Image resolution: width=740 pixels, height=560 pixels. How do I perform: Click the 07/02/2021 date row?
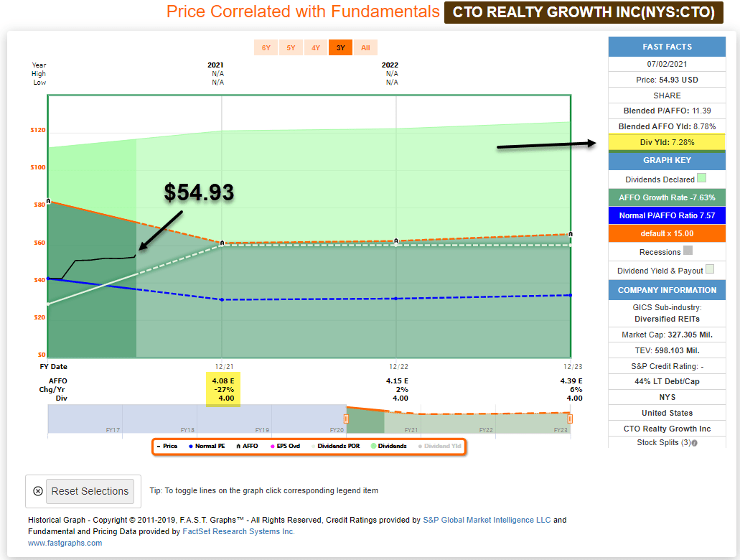[x=667, y=64]
